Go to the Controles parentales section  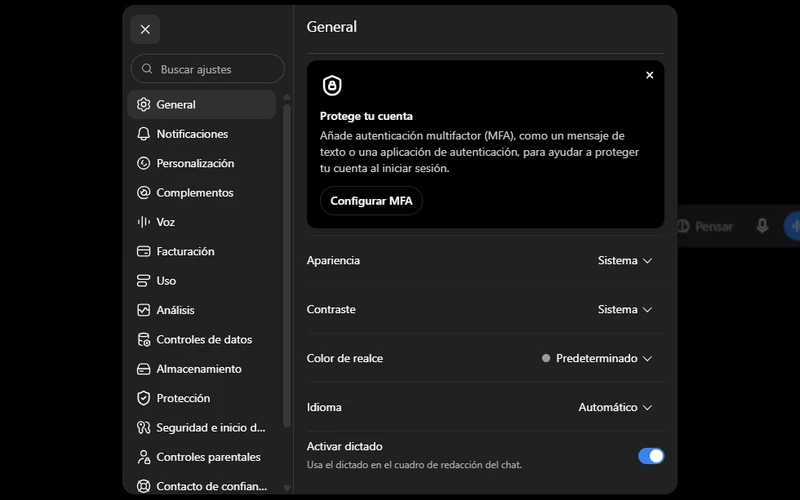(x=202, y=457)
